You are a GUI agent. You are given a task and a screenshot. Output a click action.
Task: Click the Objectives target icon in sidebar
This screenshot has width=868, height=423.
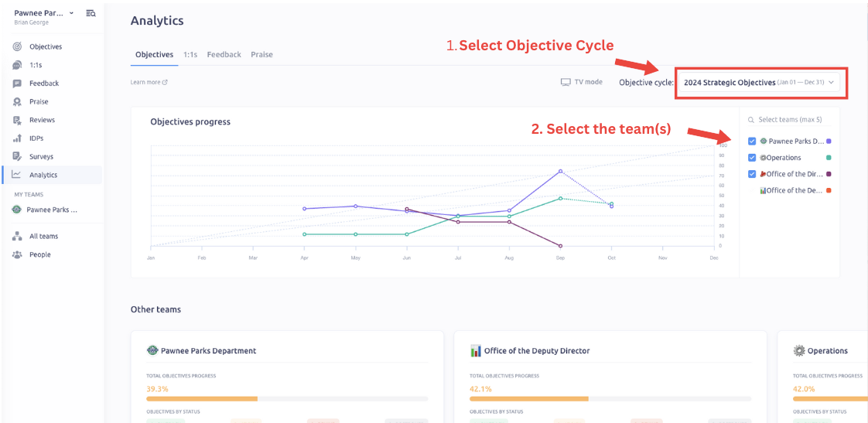17,47
